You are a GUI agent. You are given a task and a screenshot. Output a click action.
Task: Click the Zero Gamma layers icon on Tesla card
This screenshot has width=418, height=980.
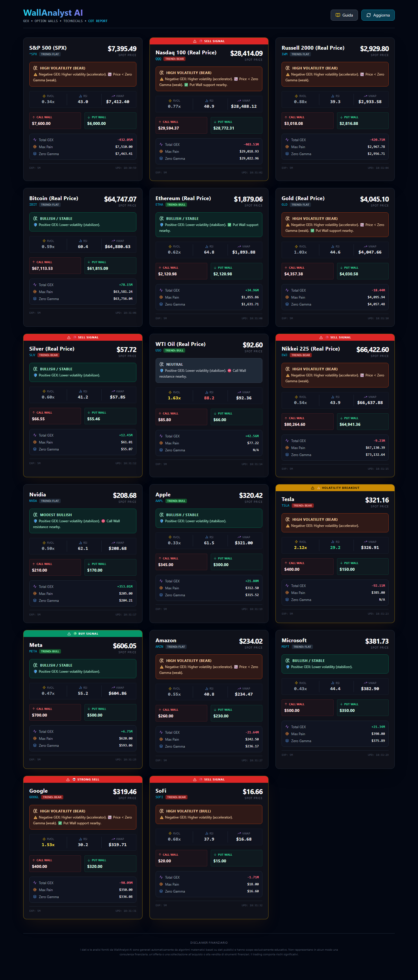[x=287, y=600]
